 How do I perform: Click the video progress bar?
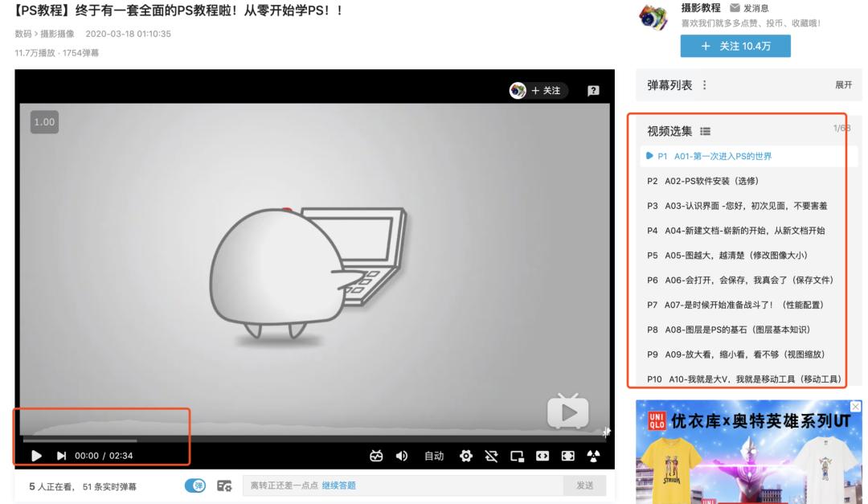tap(314, 440)
